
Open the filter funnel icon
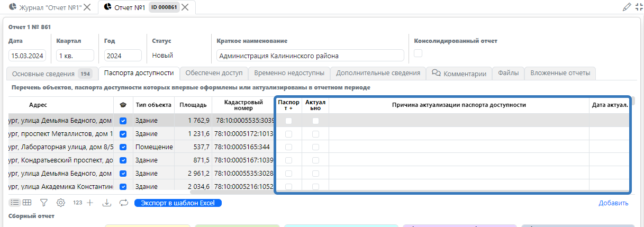tap(44, 203)
